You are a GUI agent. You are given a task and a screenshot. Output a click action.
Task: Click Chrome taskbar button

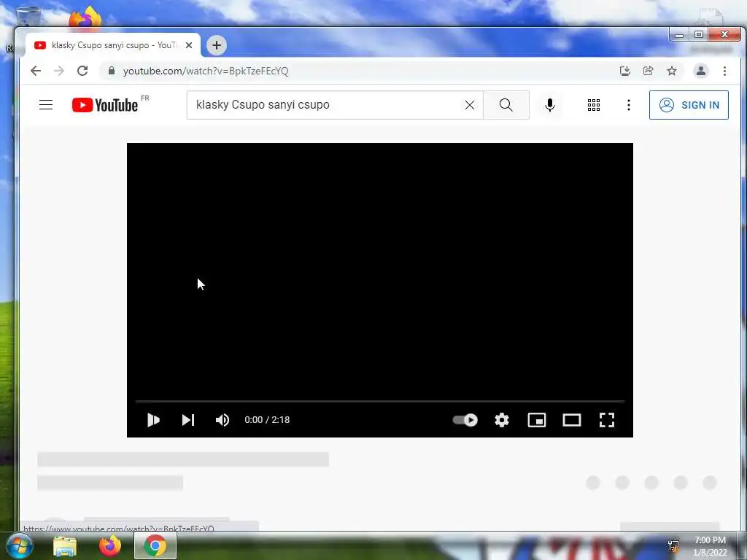point(155,545)
